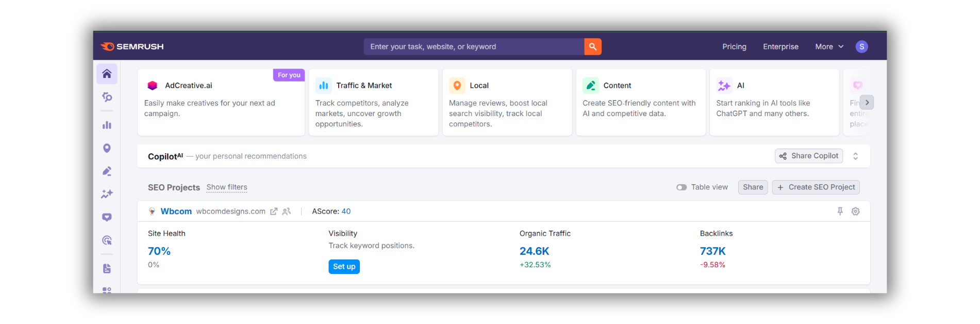Open the More dropdown menu
Viewport: 980px width, 324px height.
click(x=829, y=46)
